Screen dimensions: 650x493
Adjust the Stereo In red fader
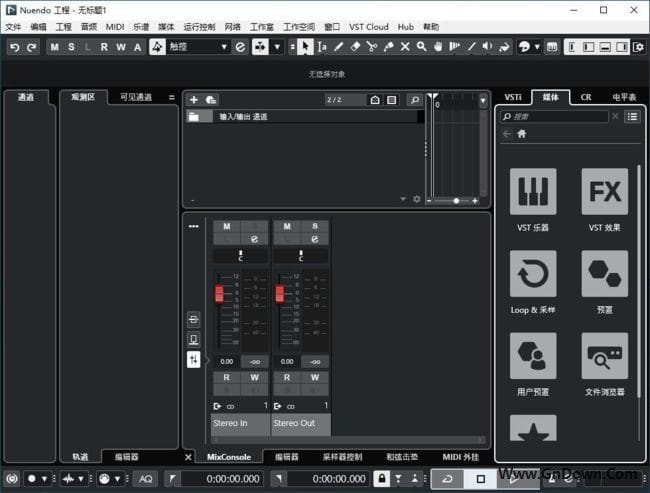click(x=219, y=293)
